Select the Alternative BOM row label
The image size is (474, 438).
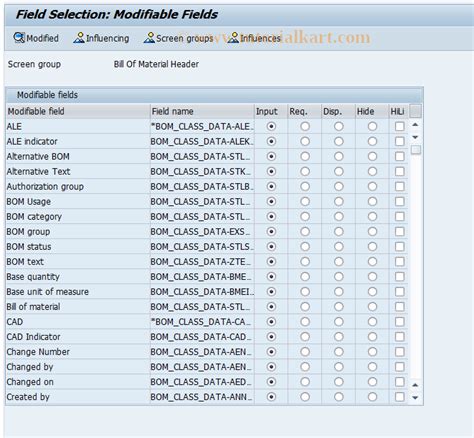tap(38, 156)
